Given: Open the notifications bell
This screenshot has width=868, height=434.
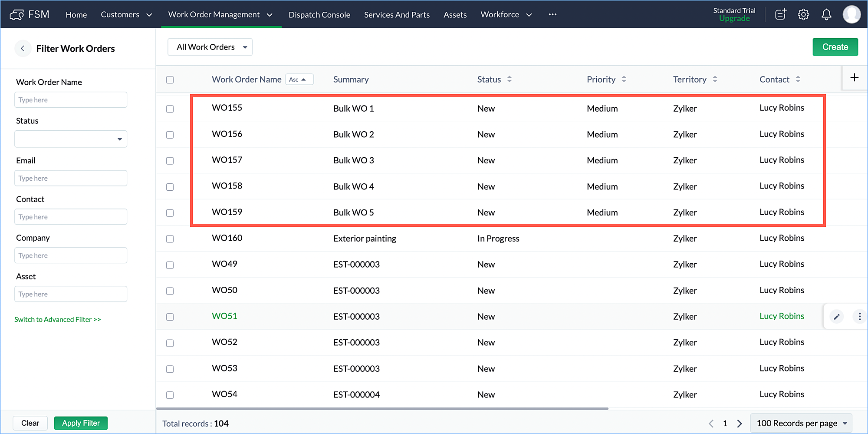Looking at the screenshot, I should (x=826, y=14).
